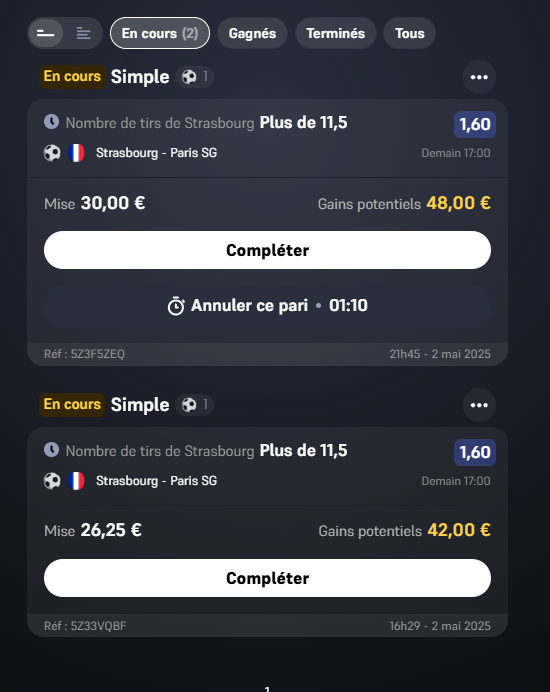The width and height of the screenshot is (550, 692).
Task: Click the clock icon on first bet selection
Action: (x=52, y=122)
